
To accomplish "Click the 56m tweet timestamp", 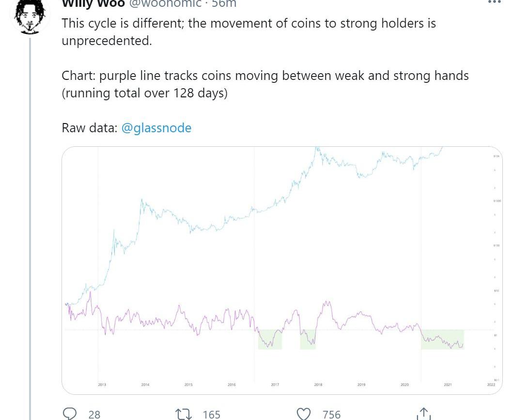I will tap(224, 3).
